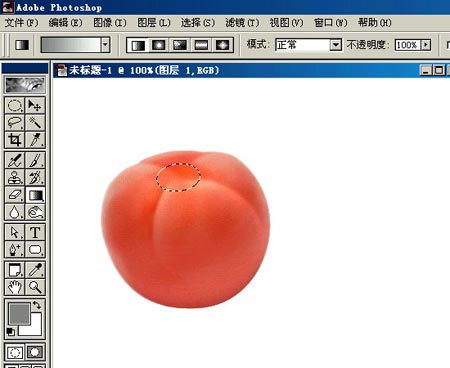The image size is (450, 368).
Task: Select the Paintbrush tool
Action: (35, 160)
